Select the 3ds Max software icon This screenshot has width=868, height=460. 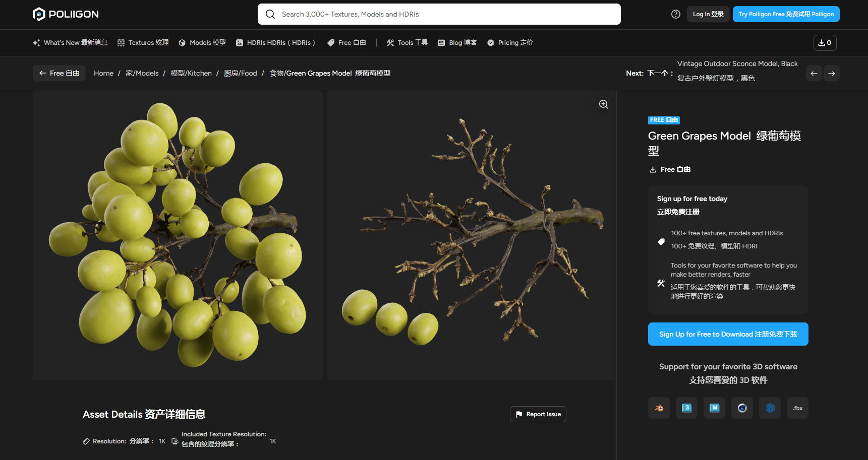pos(686,408)
